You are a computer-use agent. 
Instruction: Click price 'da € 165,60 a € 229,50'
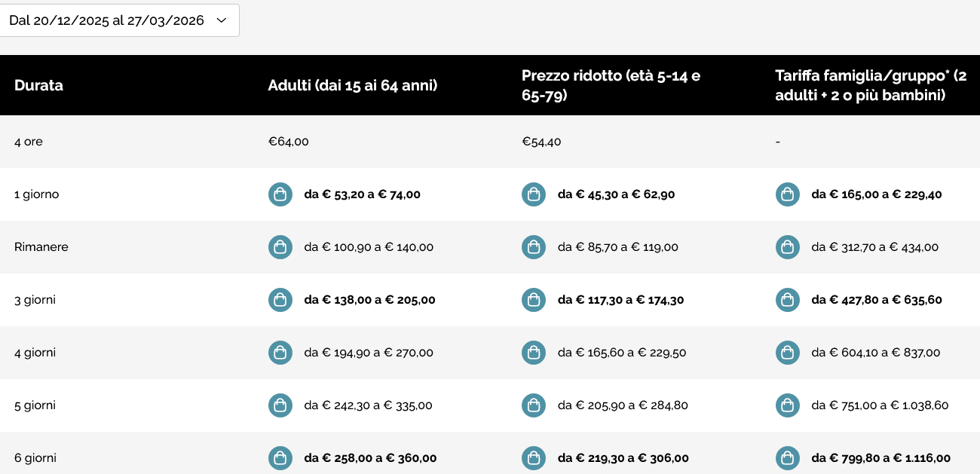pyautogui.click(x=622, y=353)
